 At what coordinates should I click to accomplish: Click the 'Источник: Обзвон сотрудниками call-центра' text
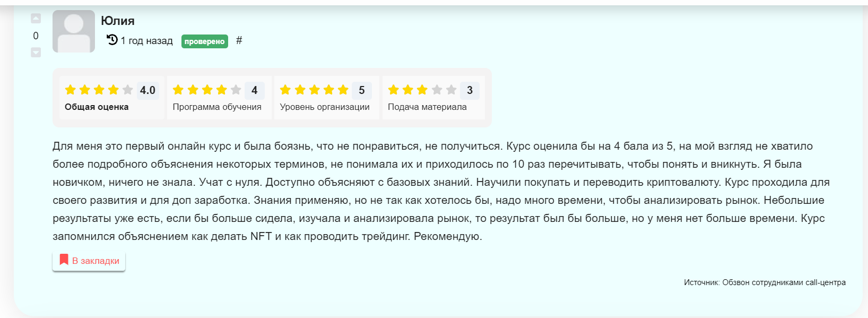765,282
